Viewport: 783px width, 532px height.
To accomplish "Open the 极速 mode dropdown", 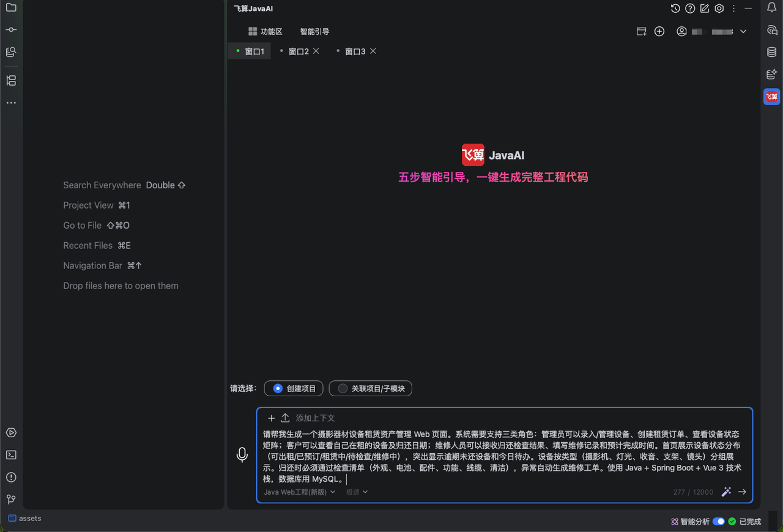I will (357, 492).
